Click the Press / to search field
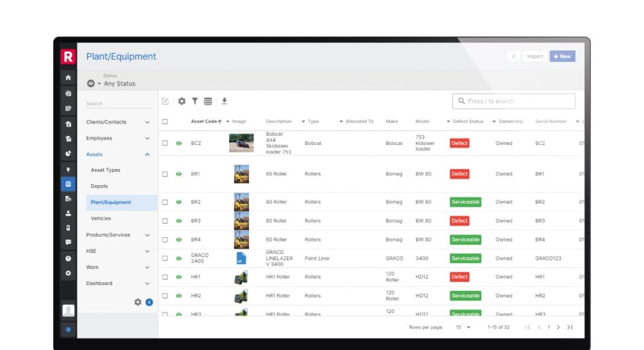Viewport: 644px width, 350px height. click(514, 101)
